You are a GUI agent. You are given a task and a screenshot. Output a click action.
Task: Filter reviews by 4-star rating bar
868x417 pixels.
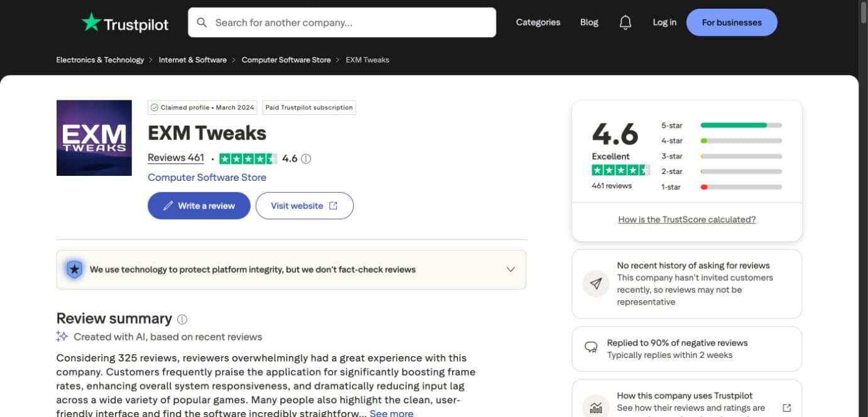[x=741, y=141]
